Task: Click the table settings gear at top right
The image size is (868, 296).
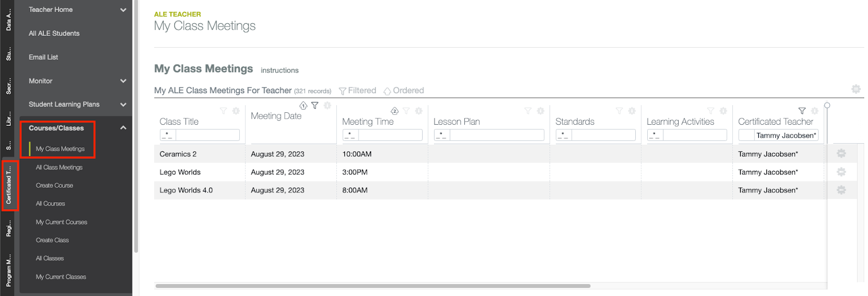Action: (x=856, y=89)
